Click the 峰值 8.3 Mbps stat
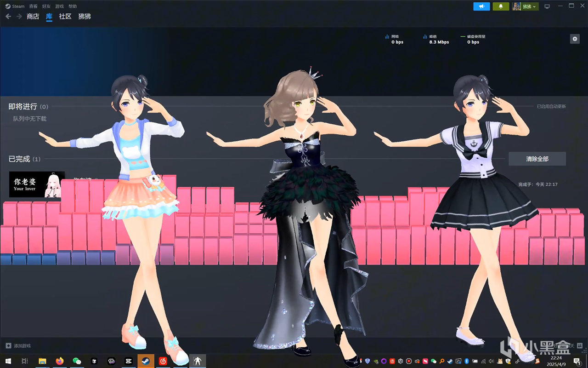The height and width of the screenshot is (368, 588). coord(436,39)
